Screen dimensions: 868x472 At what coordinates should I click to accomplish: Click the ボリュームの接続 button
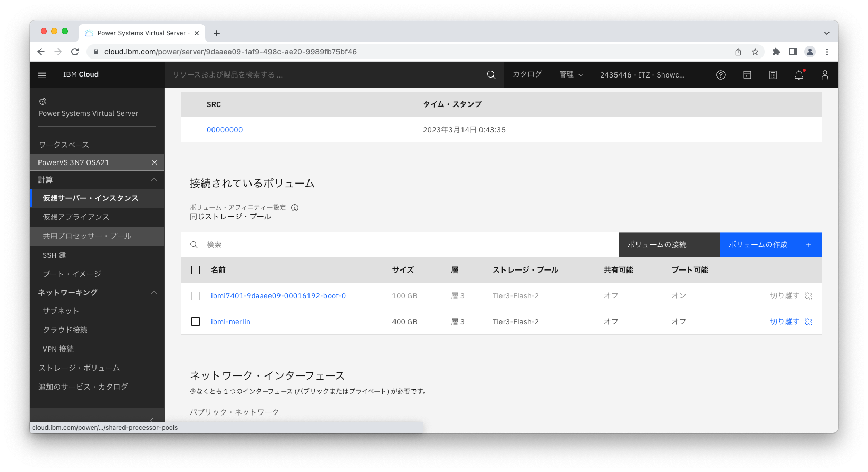point(669,245)
